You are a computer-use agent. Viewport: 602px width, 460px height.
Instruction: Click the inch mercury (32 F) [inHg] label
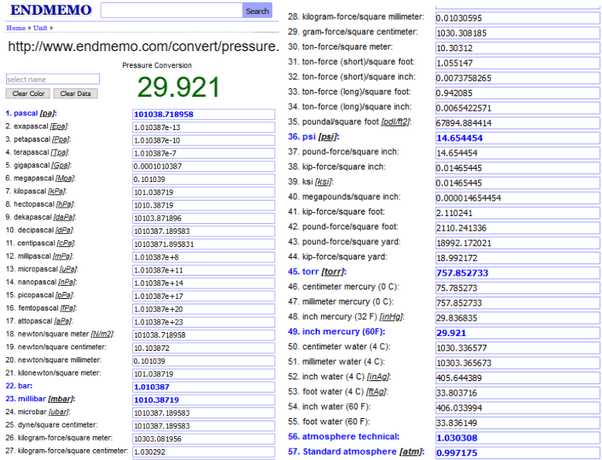[346, 316]
